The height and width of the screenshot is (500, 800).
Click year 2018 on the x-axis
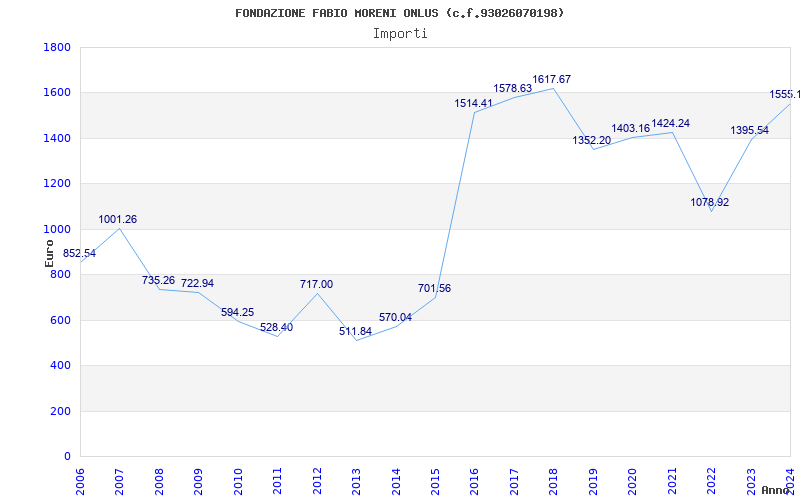pyautogui.click(x=552, y=478)
